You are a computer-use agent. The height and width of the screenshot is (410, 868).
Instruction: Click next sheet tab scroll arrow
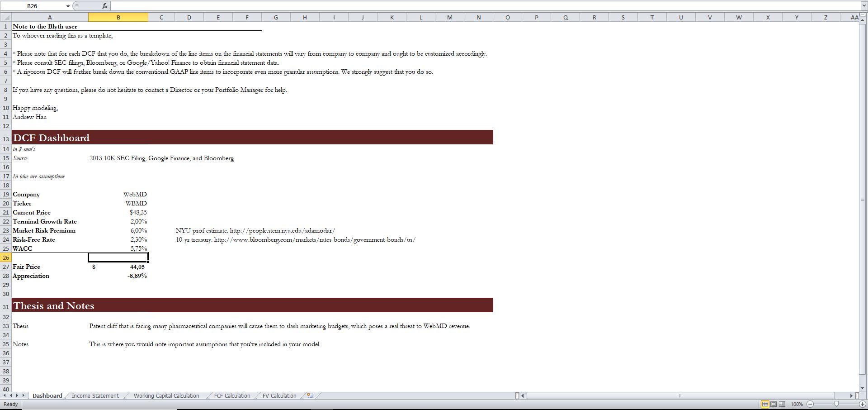(x=17, y=396)
